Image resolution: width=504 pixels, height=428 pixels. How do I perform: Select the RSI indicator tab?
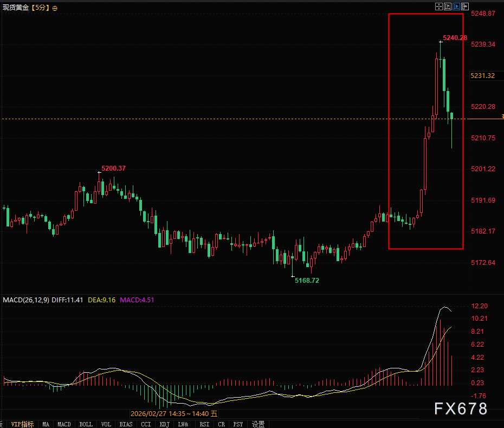click(x=204, y=424)
